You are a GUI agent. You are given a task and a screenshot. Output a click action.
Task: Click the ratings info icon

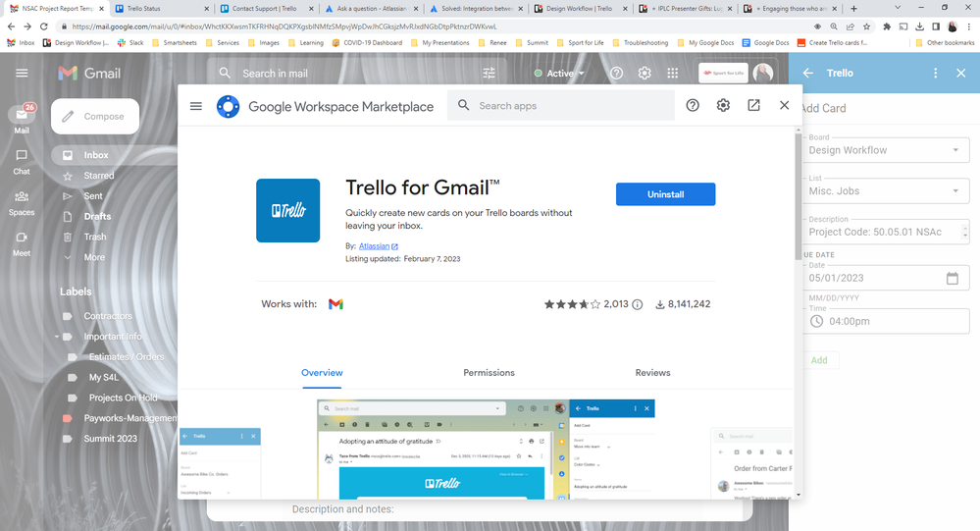[x=637, y=304]
